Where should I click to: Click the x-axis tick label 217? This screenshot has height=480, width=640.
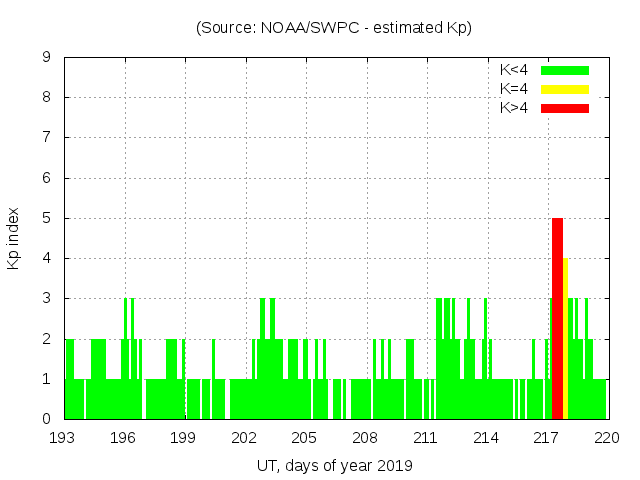point(546,437)
